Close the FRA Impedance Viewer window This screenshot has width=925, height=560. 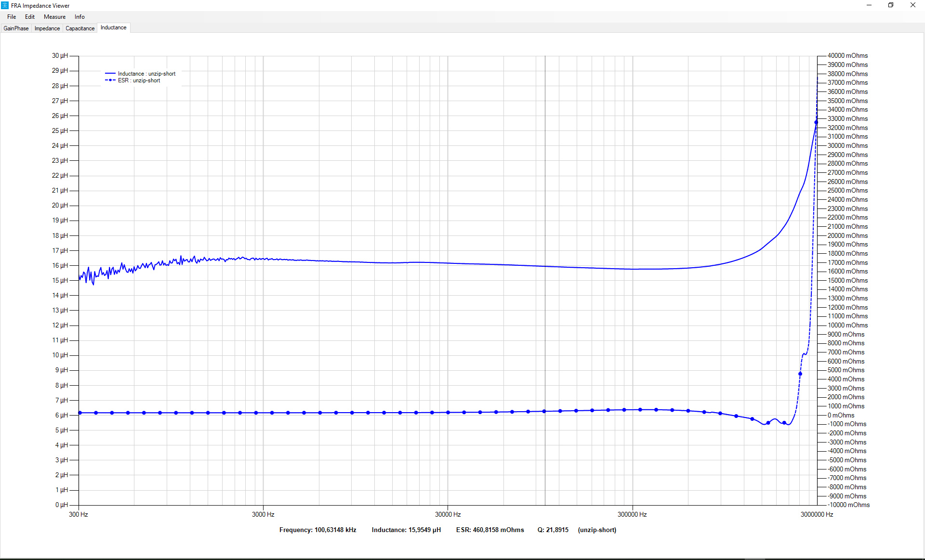[913, 5]
